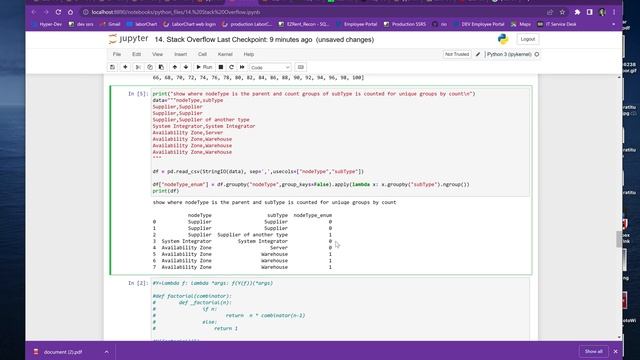The image size is (640, 360).
Task: Open the Help menu
Action: (x=249, y=54)
